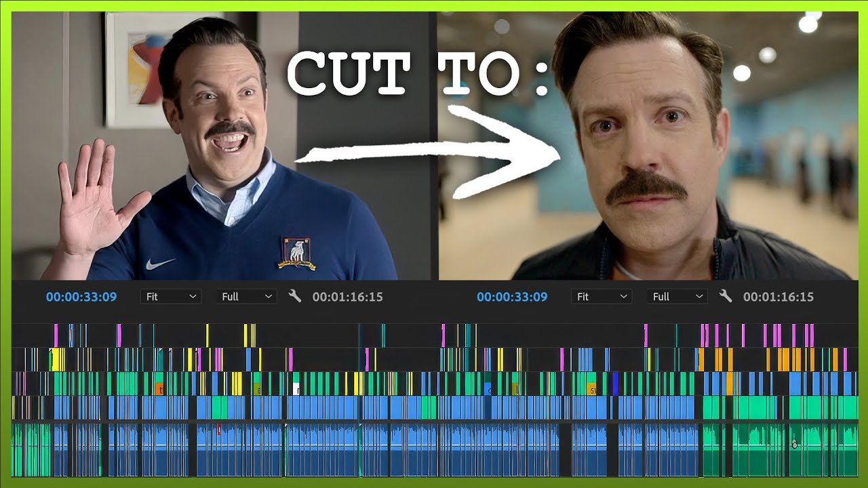Open Full resolution dropdown below close-up face preview
This screenshot has height=488, width=868.
[x=677, y=297]
